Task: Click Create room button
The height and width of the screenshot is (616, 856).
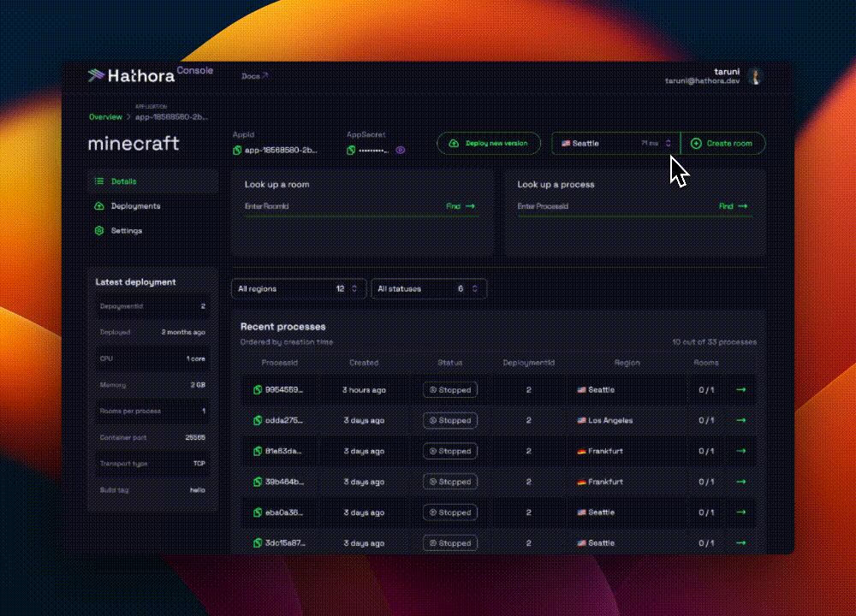Action: 722,144
